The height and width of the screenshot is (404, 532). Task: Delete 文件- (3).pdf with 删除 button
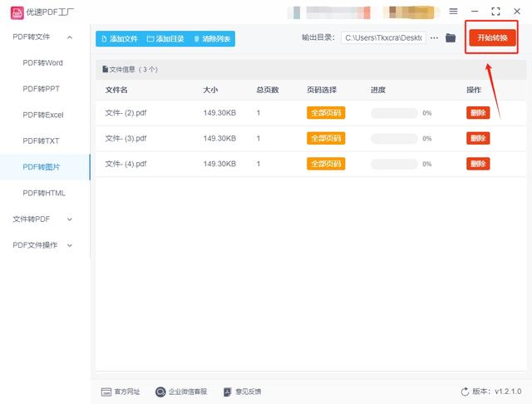point(478,138)
